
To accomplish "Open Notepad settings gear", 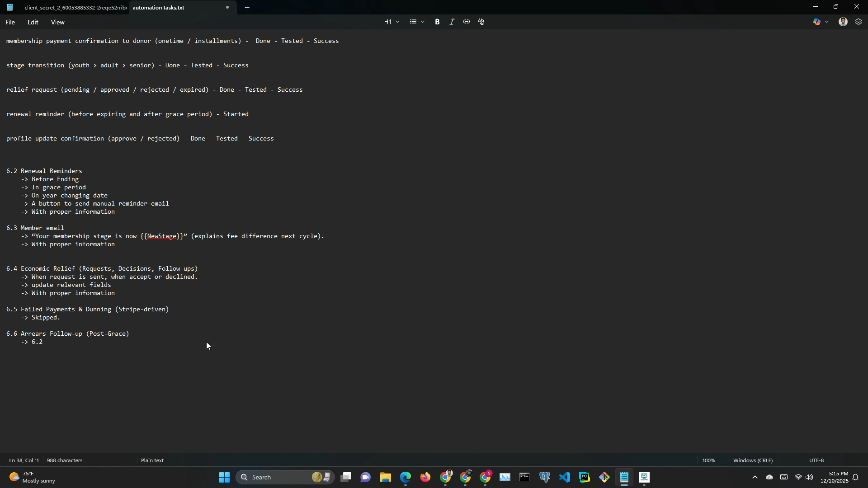I will [859, 22].
